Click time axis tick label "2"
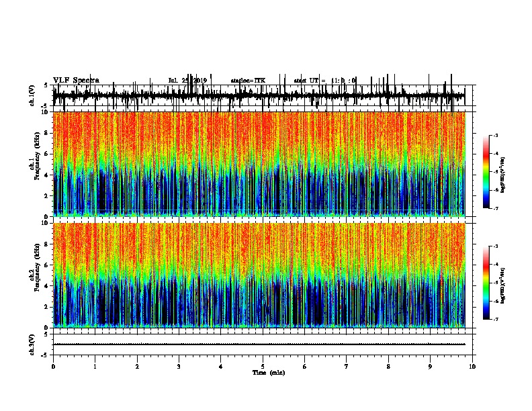This screenshot has height=411, width=532. coord(137,367)
